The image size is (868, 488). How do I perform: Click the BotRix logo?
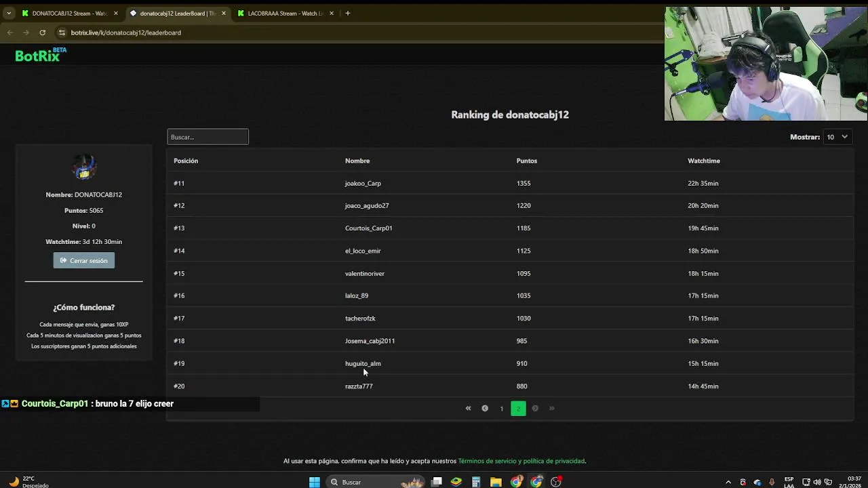coord(41,56)
